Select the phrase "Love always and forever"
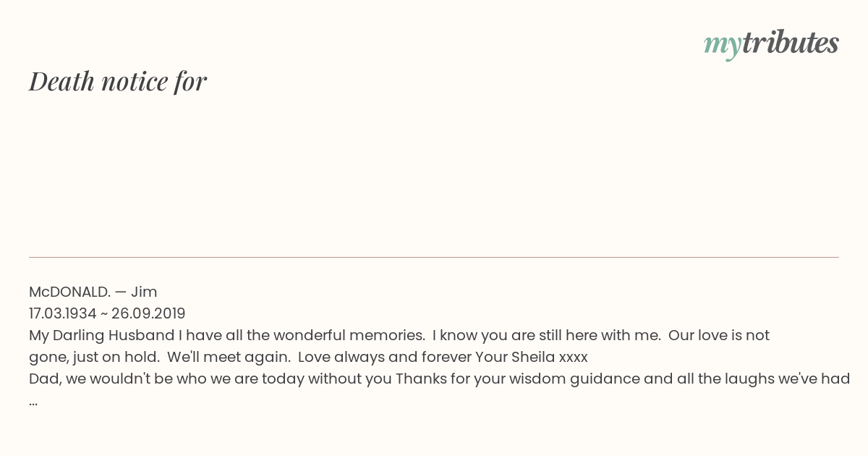 click(385, 357)
